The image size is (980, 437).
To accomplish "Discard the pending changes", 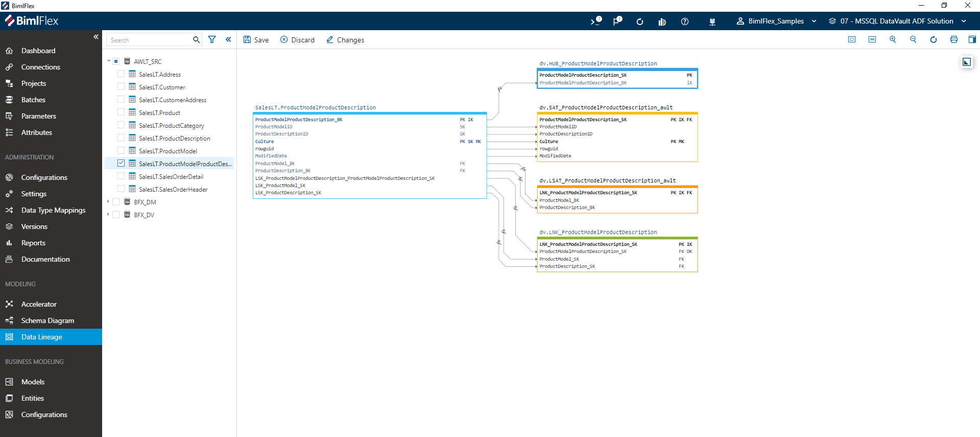I will 297,40.
